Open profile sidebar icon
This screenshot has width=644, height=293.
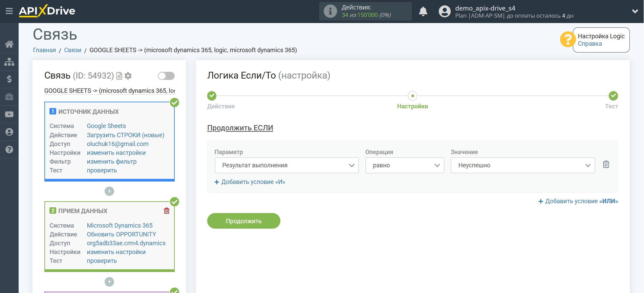point(9,132)
